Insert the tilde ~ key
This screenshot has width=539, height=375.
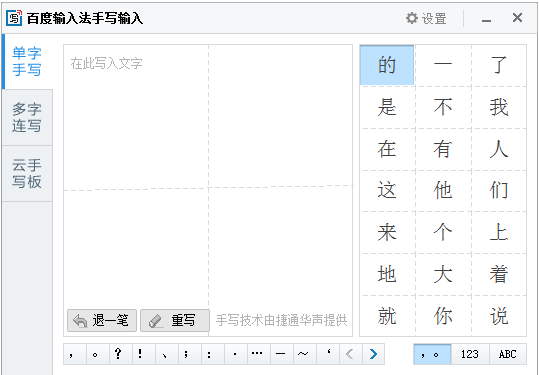pos(305,354)
